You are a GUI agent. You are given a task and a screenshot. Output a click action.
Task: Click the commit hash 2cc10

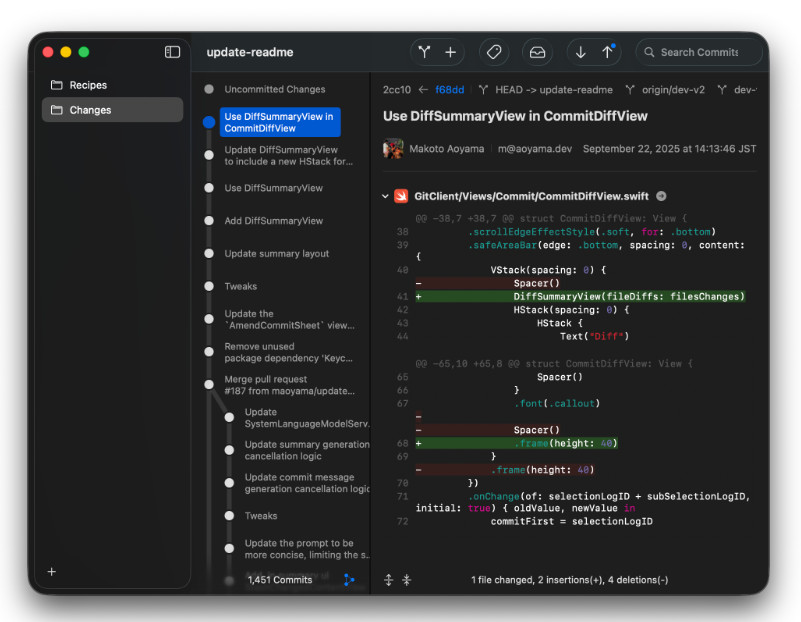(397, 90)
